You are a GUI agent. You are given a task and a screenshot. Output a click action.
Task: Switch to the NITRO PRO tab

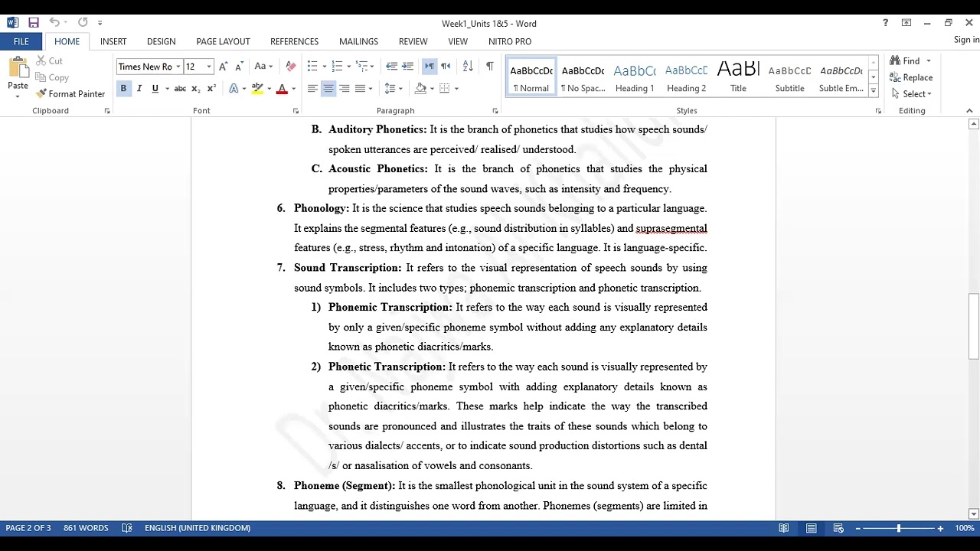(x=510, y=41)
